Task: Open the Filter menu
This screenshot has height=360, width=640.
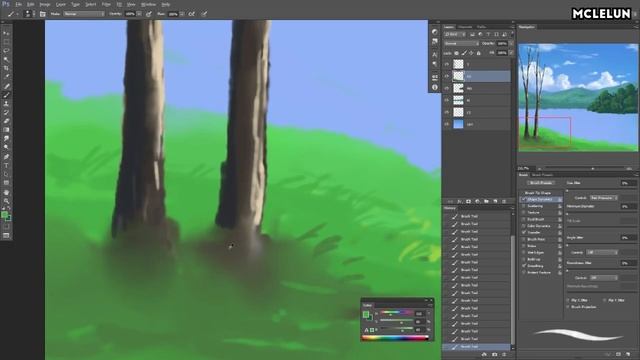Action: 106,4
